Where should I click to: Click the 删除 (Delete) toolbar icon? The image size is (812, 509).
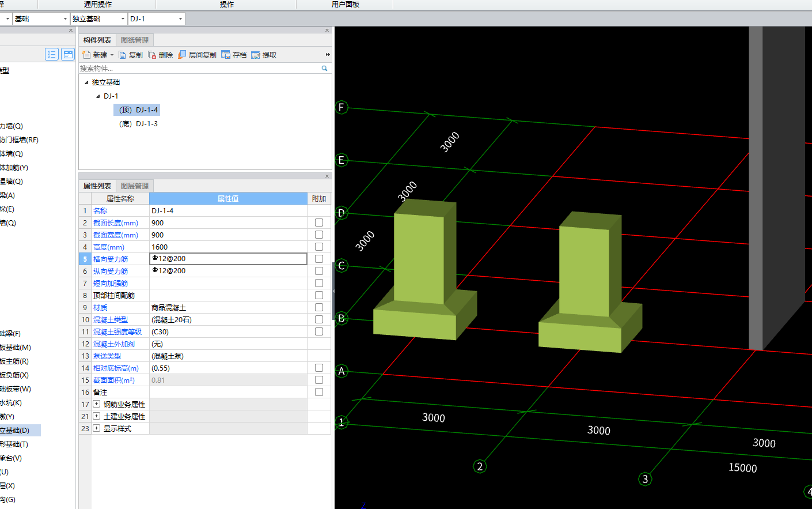point(152,55)
